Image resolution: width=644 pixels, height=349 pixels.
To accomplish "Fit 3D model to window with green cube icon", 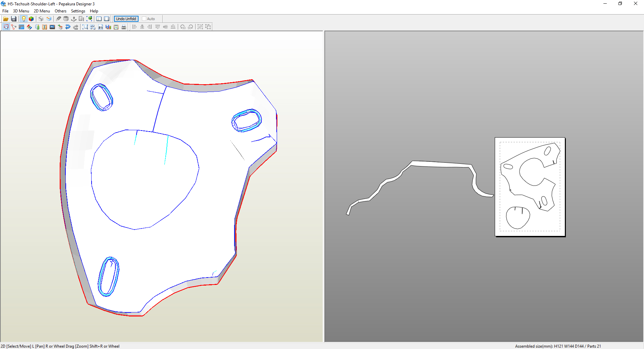I will tap(89, 19).
